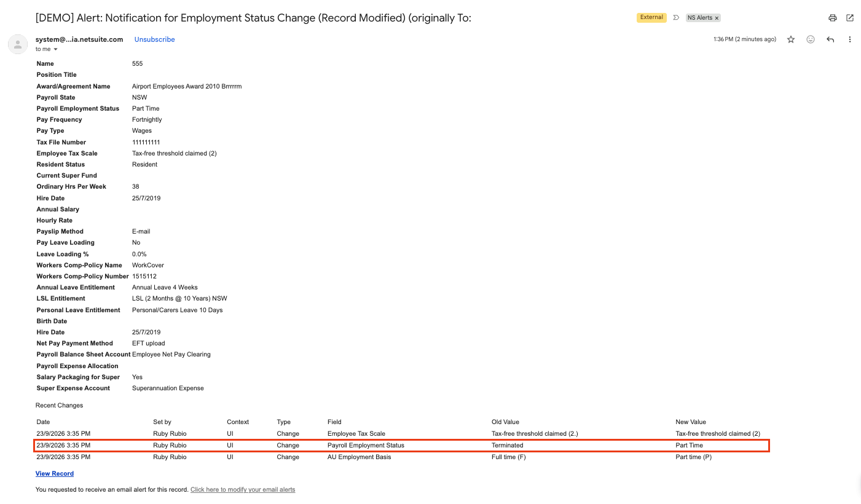This screenshot has height=504, width=861.
Task: Reply using the reply arrow icon
Action: 830,39
